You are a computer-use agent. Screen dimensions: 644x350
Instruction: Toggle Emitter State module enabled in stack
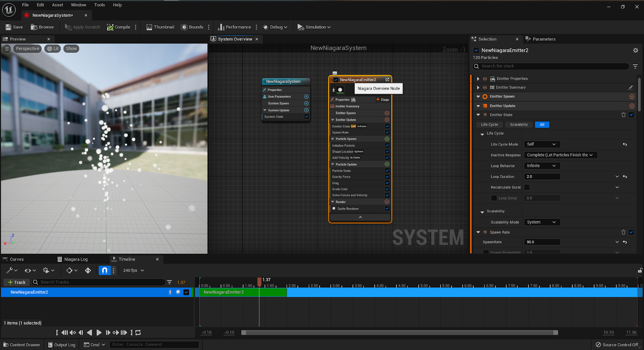coord(631,115)
